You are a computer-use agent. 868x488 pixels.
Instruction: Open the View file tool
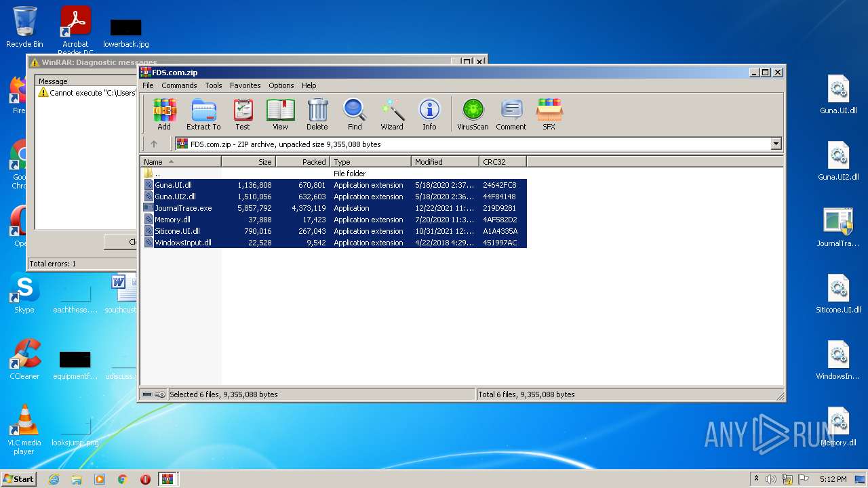tap(280, 114)
